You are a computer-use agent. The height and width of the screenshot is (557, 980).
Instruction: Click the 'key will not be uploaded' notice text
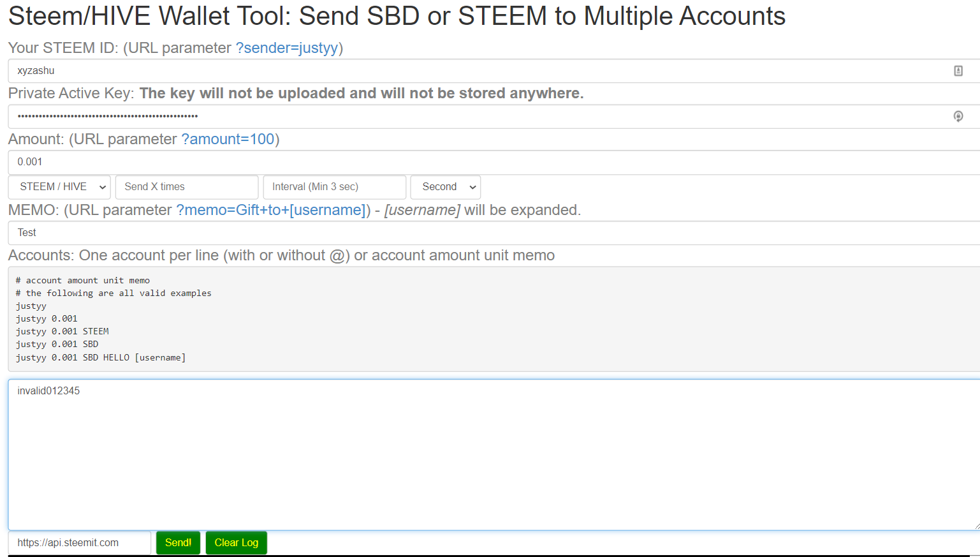(362, 93)
